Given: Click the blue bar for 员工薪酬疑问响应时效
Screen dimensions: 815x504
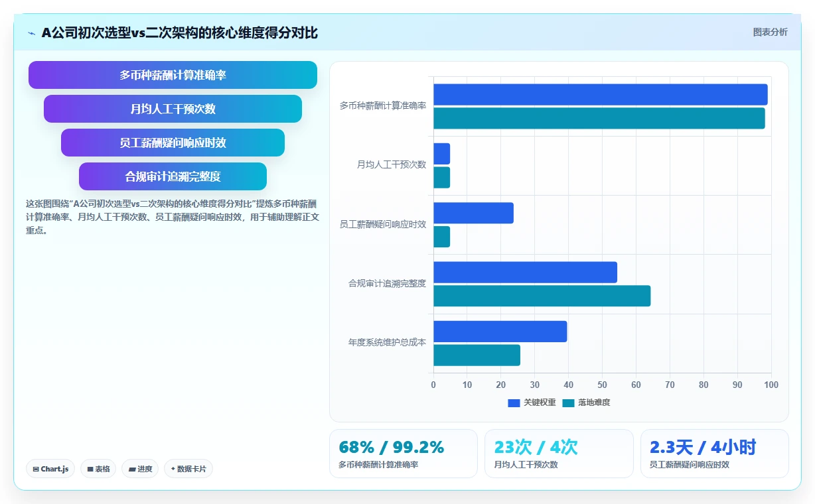Looking at the screenshot, I should pos(473,213).
